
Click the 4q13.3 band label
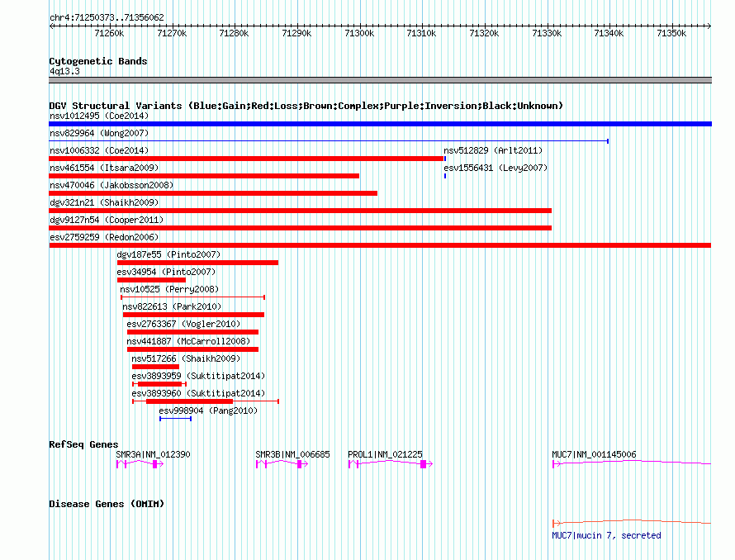[x=64, y=71]
